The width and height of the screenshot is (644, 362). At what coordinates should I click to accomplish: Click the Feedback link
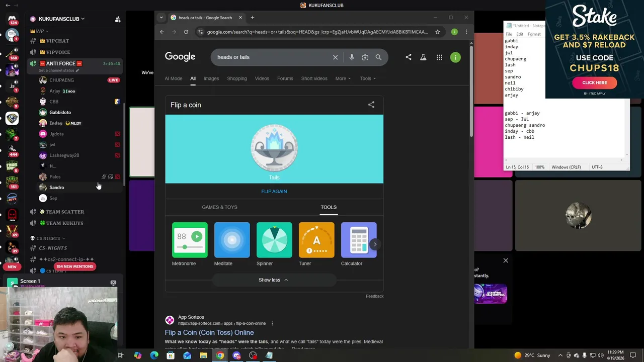click(374, 296)
